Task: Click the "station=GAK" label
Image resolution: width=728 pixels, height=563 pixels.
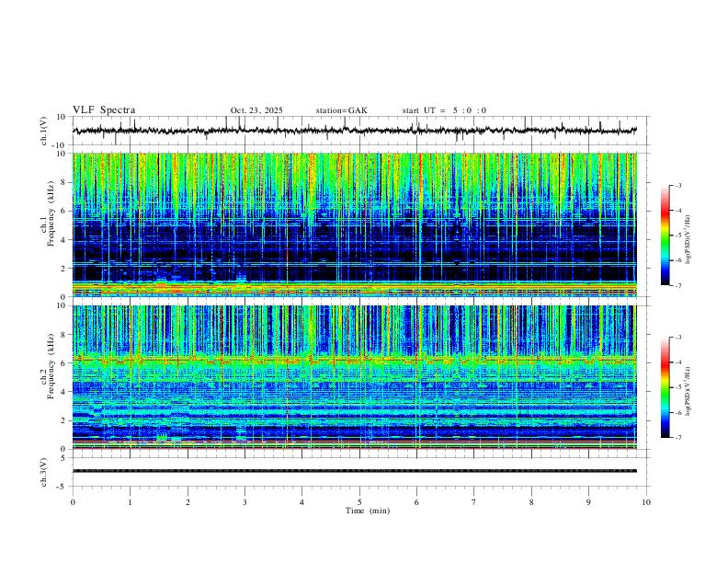Action: [x=341, y=110]
